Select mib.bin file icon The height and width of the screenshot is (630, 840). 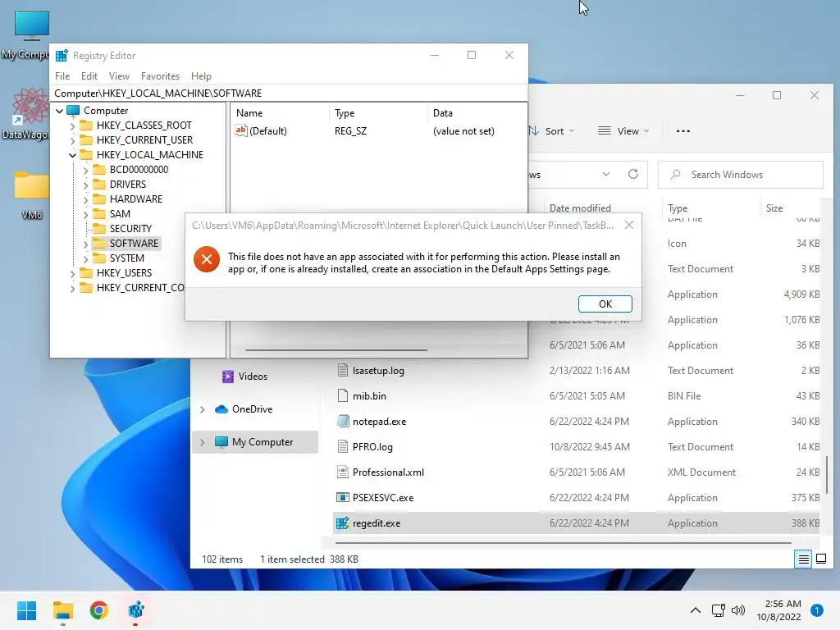(343, 396)
